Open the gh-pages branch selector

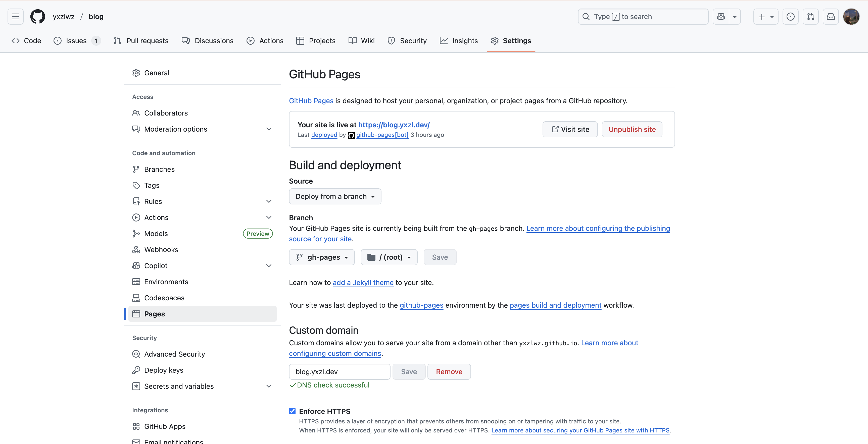click(322, 257)
